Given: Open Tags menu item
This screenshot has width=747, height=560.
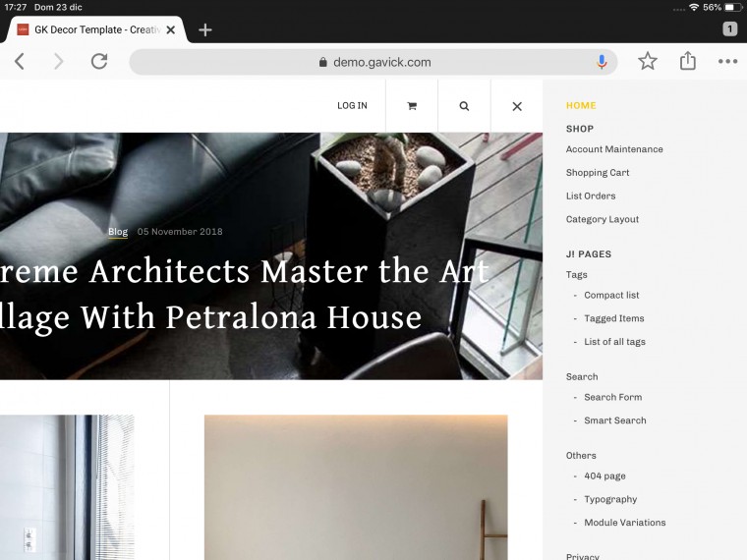Looking at the screenshot, I should [576, 275].
